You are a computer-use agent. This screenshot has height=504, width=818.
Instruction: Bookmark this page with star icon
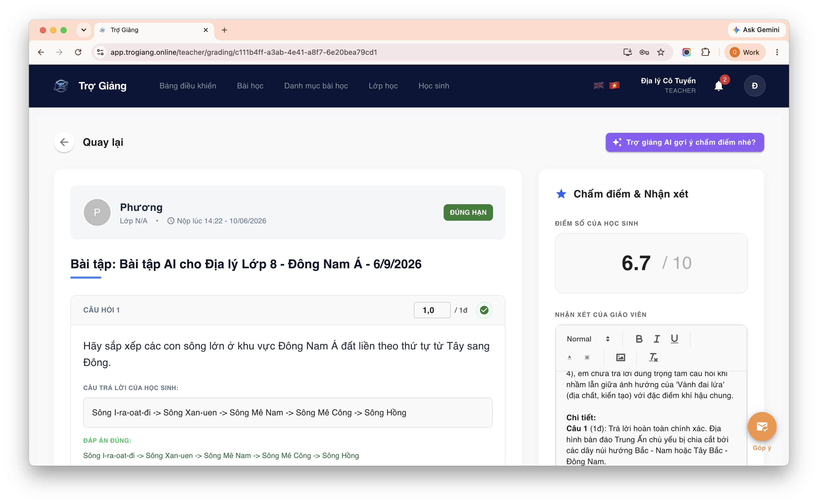pyautogui.click(x=661, y=52)
